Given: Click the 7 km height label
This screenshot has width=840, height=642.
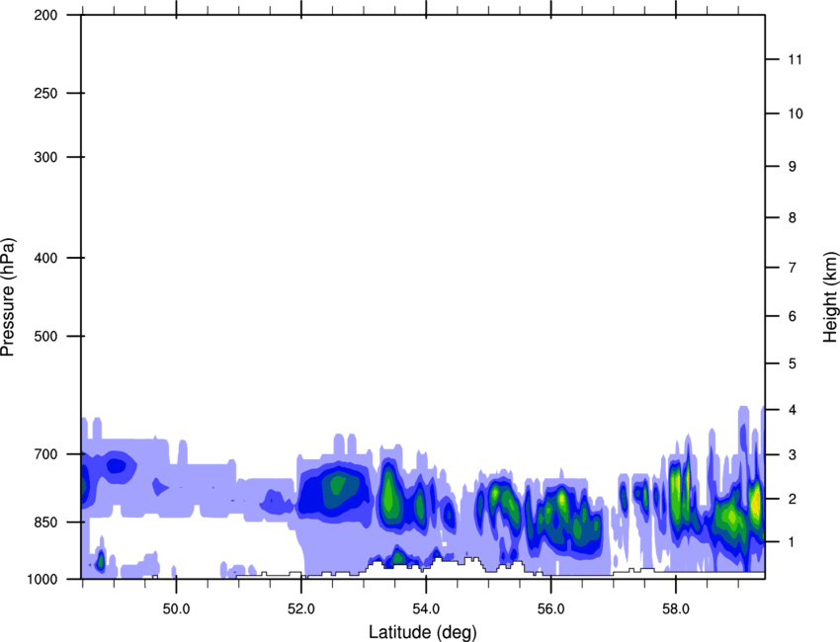Looking at the screenshot, I should [x=793, y=268].
